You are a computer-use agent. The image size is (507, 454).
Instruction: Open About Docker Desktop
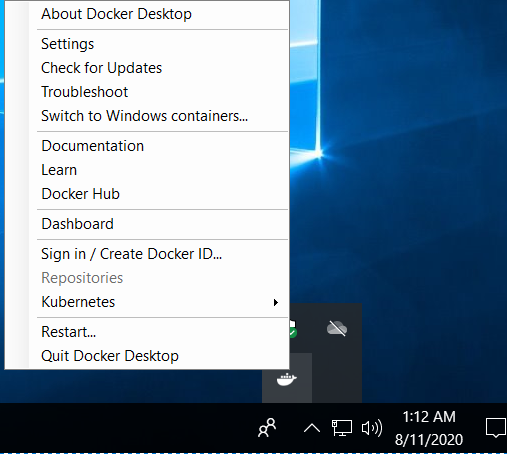[147, 14]
